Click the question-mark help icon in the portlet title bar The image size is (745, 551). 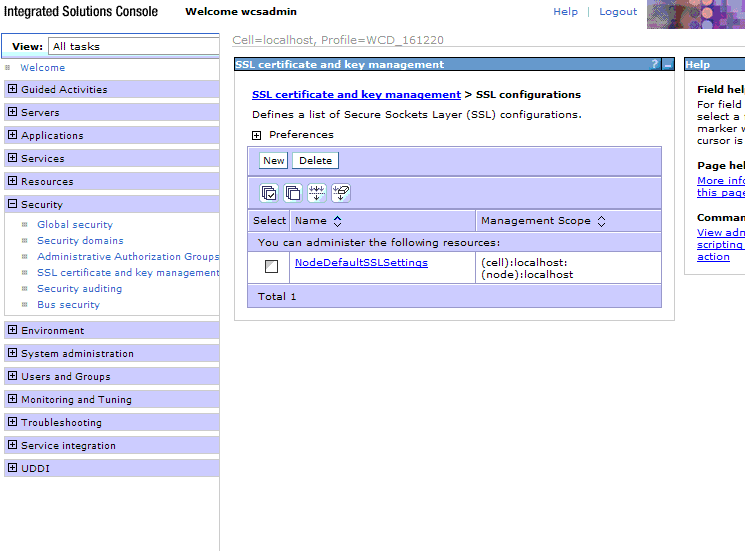[x=655, y=64]
